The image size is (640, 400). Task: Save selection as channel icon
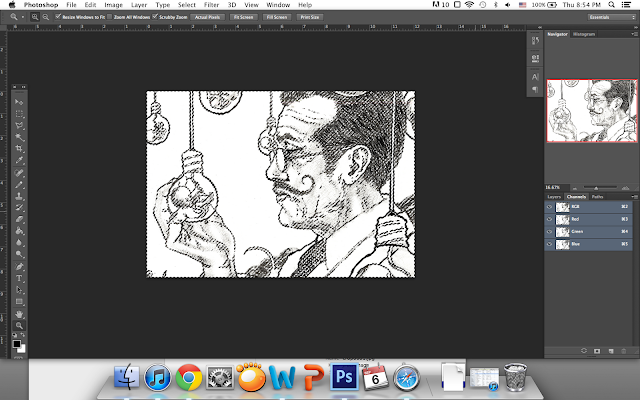[597, 351]
